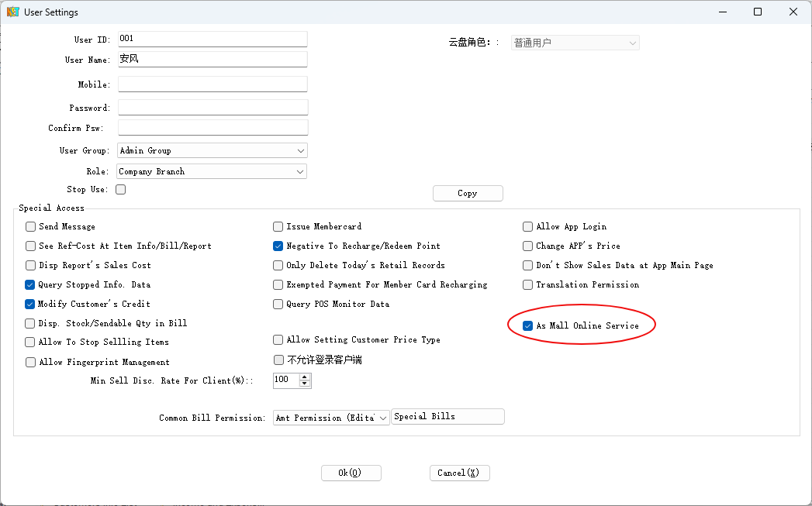Screen dimensions: 812x506
Task: Focus the Password text field
Action: point(213,108)
